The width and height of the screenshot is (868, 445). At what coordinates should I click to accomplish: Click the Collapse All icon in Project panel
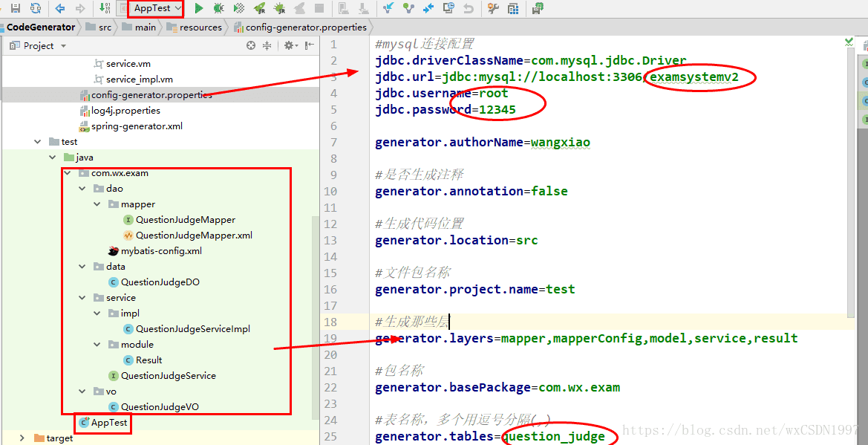(x=267, y=46)
